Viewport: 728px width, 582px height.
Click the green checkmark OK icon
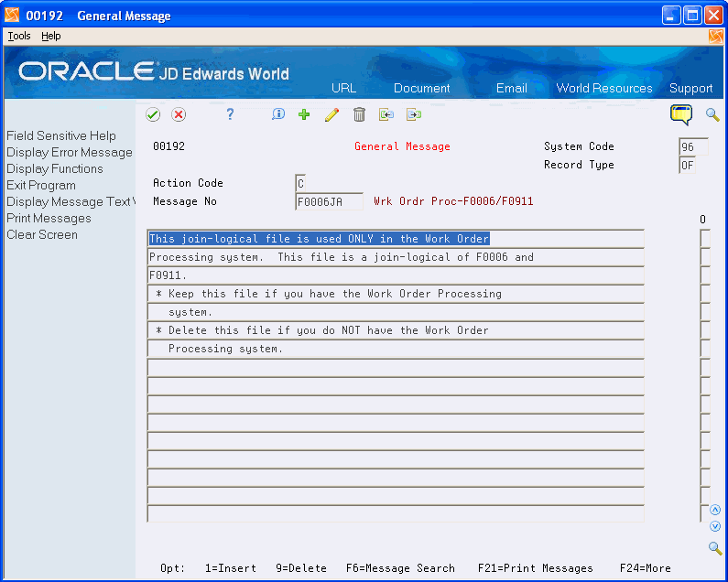tap(153, 114)
